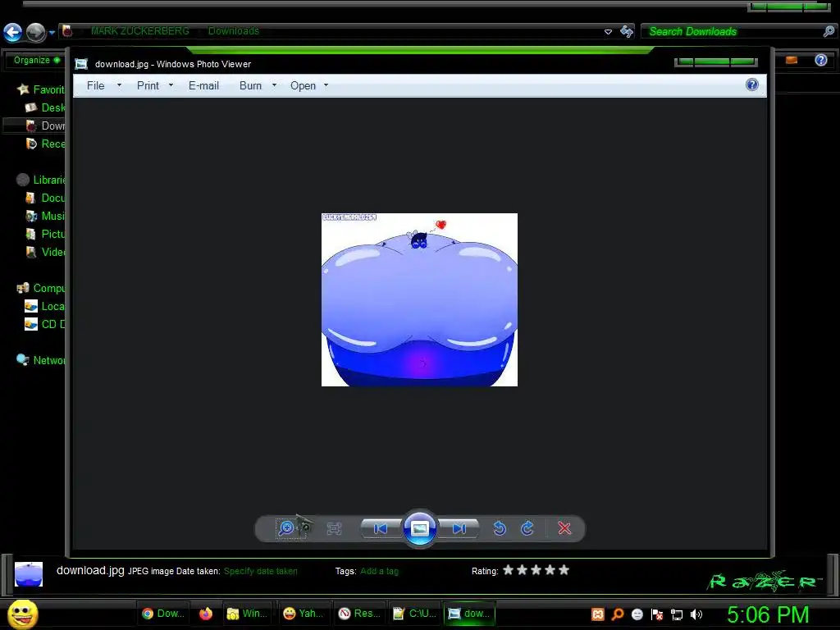
Task: Click E-mail in Photo Viewer toolbar
Action: 203,85
